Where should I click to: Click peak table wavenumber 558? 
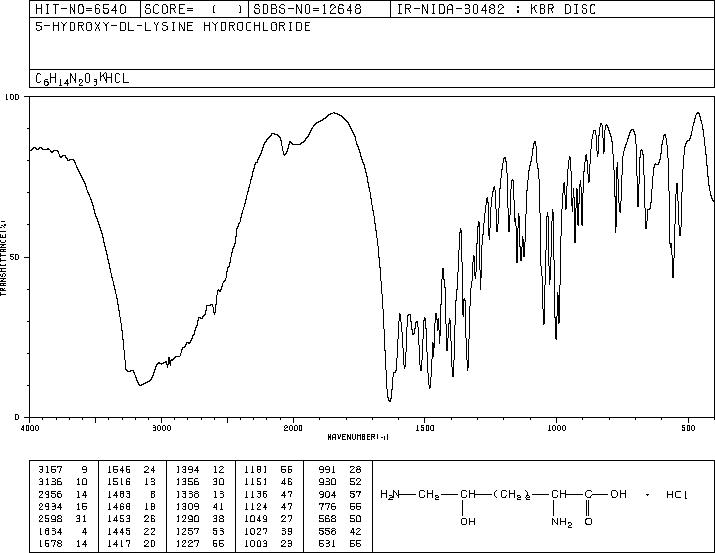(x=327, y=532)
